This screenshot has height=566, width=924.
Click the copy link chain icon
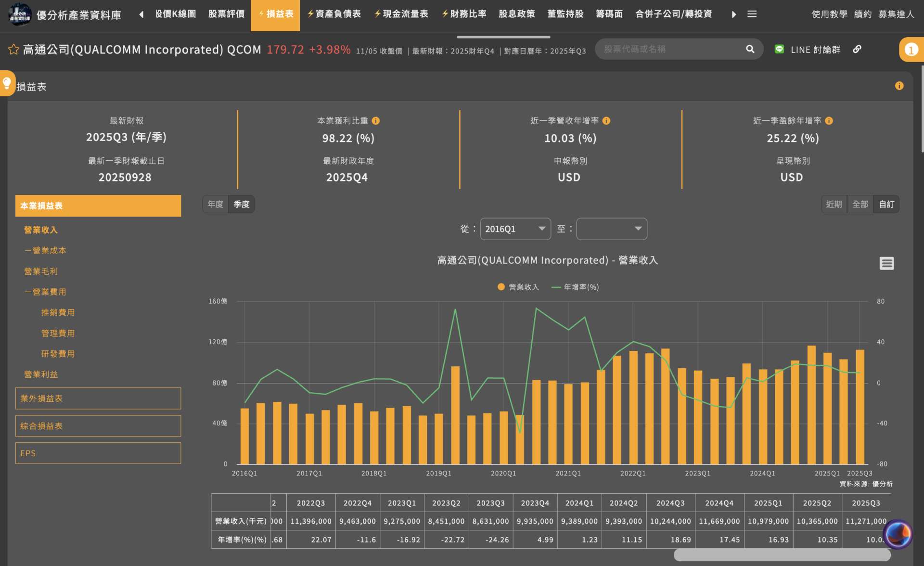click(x=857, y=49)
